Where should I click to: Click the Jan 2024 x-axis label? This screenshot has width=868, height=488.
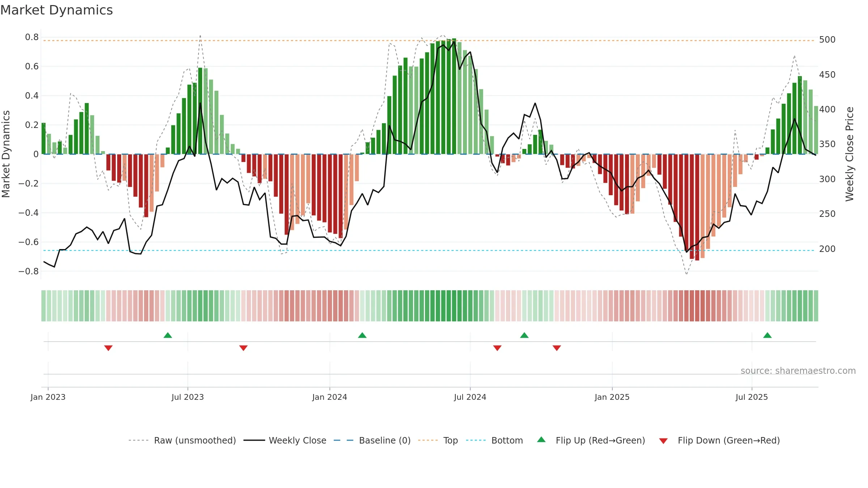330,397
